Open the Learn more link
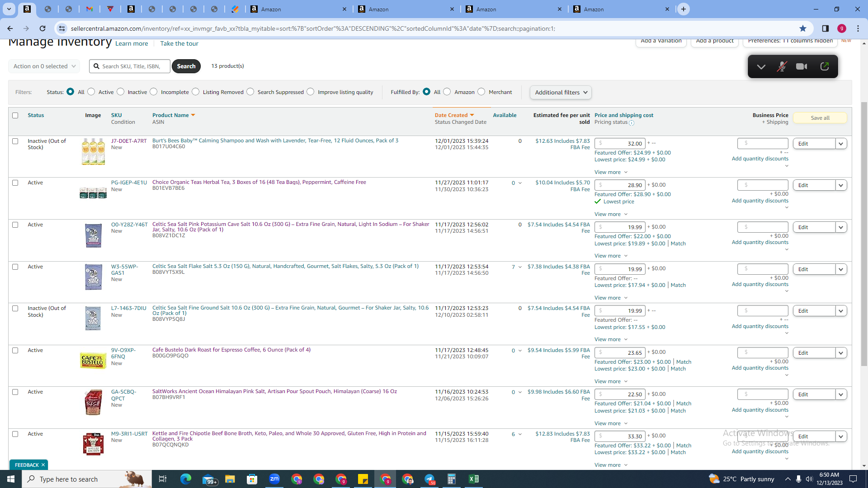868x488 pixels. [x=132, y=43]
